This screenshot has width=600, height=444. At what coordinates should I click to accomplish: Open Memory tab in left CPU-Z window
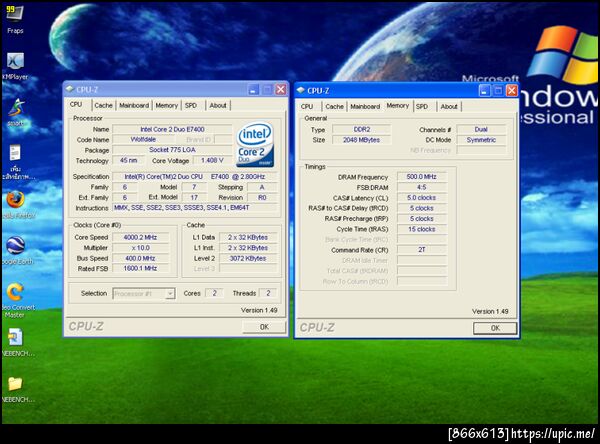(166, 105)
